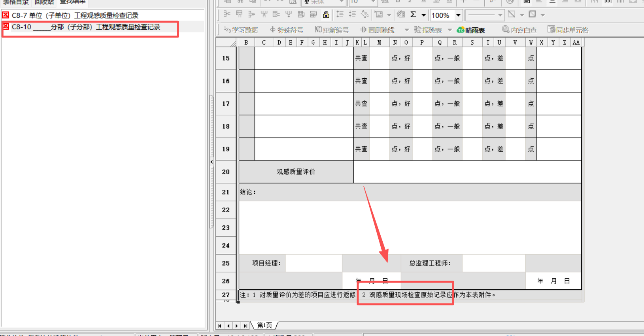This screenshot has width=644, height=336.
Task: Expand the insert picture dropdown arrow
Action: [389, 15]
